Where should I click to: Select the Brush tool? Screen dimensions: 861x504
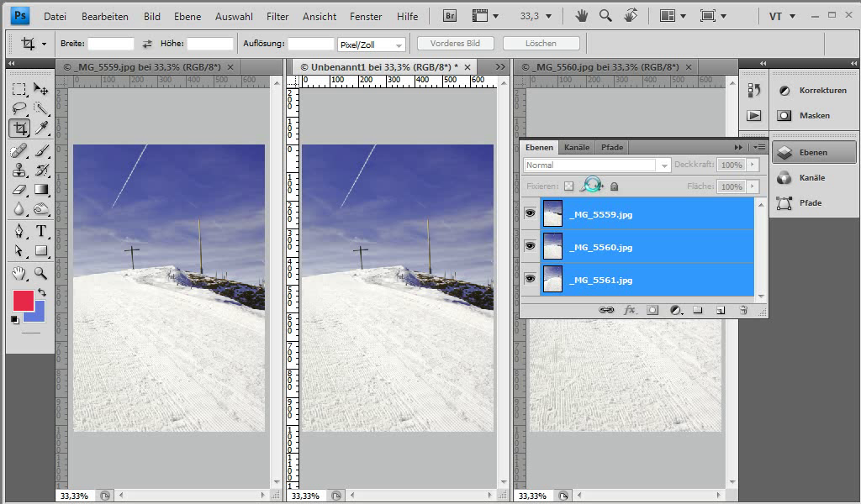pyautogui.click(x=40, y=150)
